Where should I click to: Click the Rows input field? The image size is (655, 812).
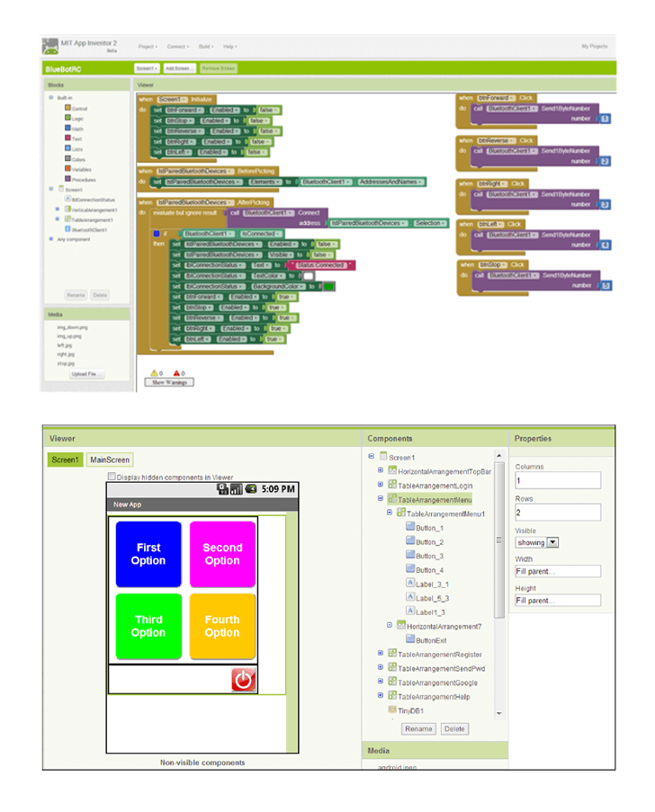pos(557,512)
